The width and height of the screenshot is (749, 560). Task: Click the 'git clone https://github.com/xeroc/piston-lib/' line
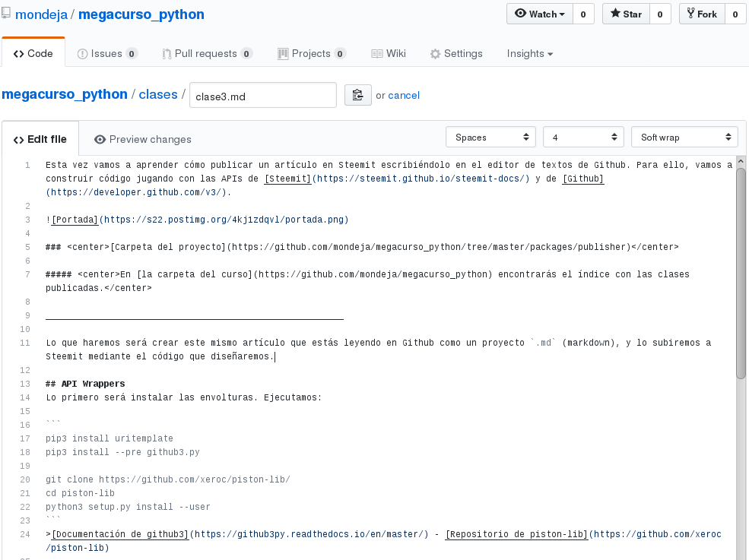[x=167, y=479]
